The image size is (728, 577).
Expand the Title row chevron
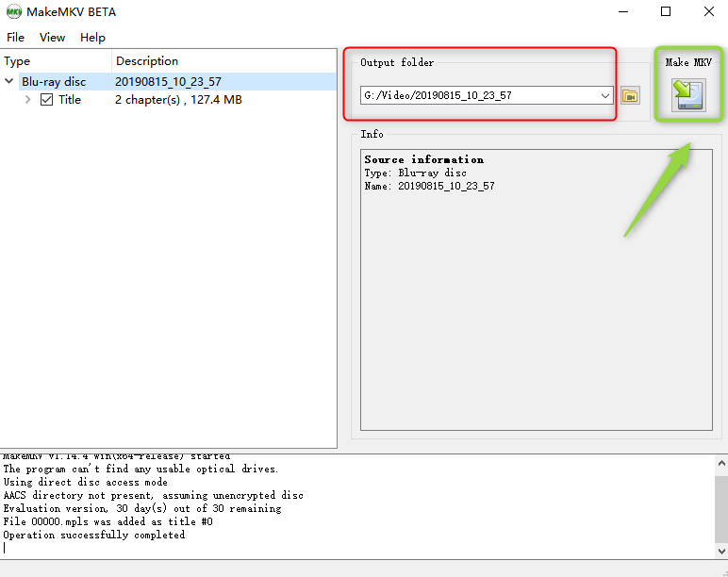coord(28,99)
